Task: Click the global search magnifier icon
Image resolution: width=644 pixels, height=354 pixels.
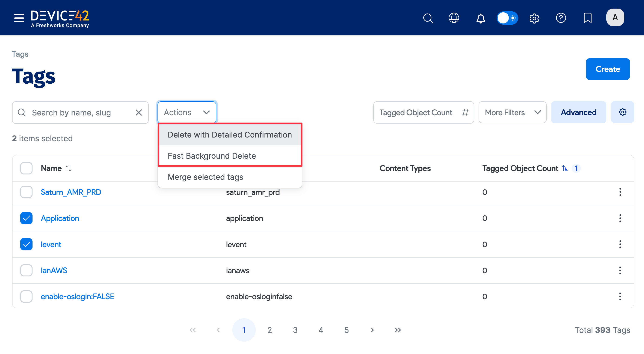Action: click(428, 18)
